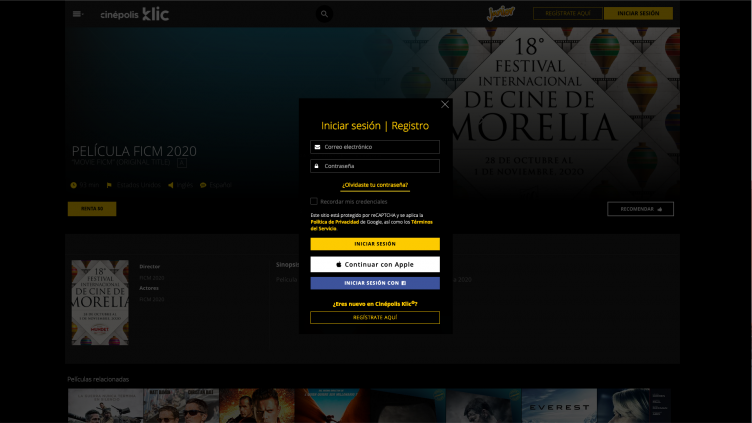Open the Junior section logo
Viewport: 752px width, 423px height.
(501, 13)
